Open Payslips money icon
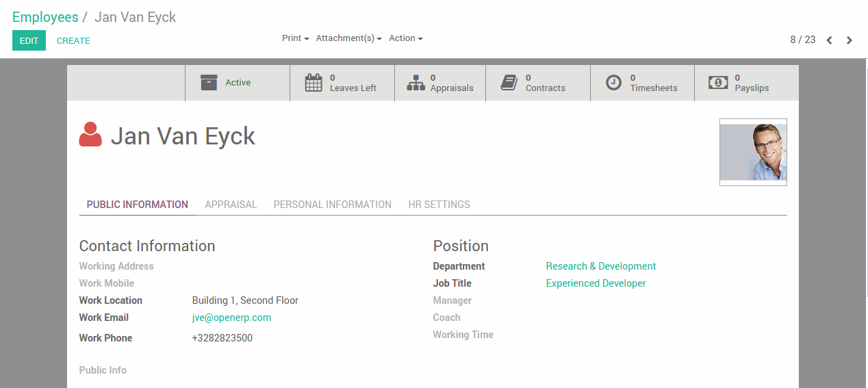Screen dimensions: 868x388 click(x=717, y=83)
